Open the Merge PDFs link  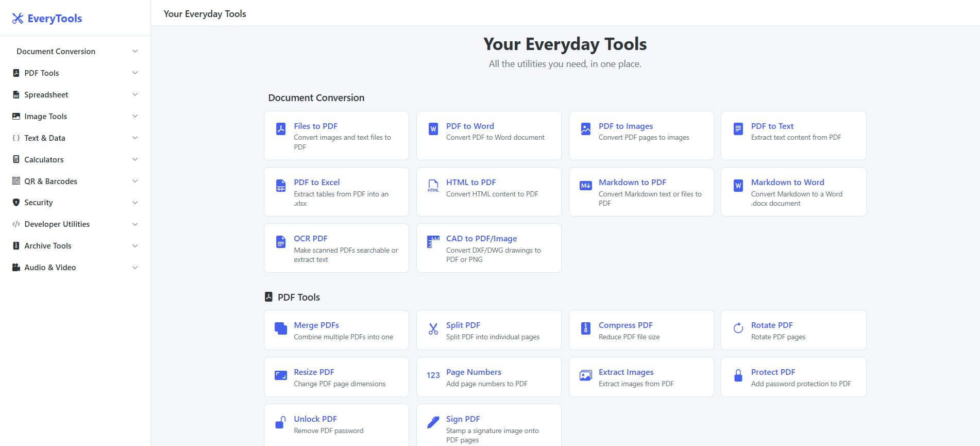(x=316, y=325)
